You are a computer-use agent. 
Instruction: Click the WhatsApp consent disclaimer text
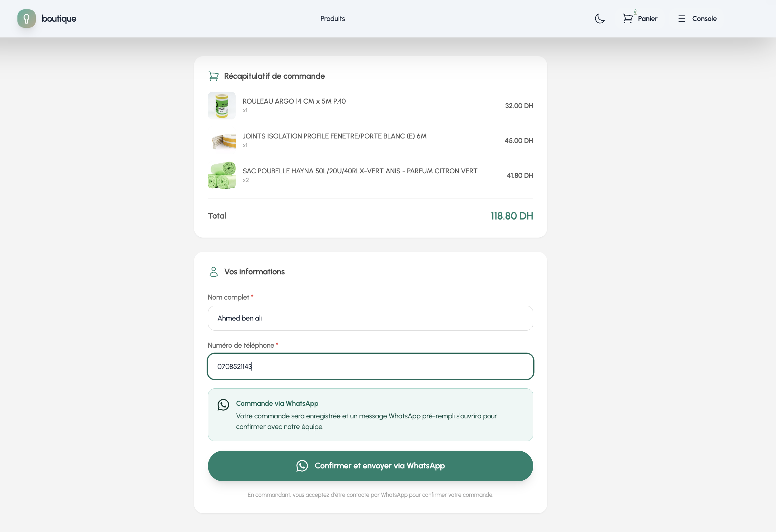click(x=370, y=495)
